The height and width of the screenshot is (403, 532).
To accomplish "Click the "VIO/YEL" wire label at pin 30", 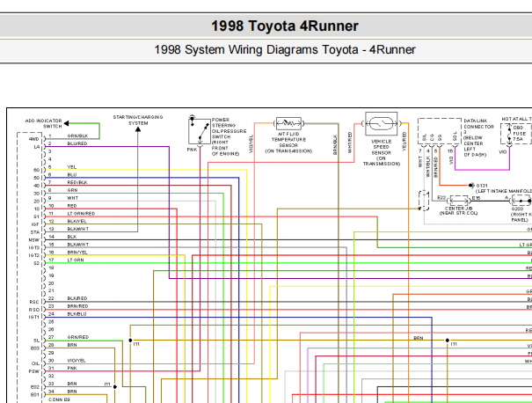I will [x=77, y=361].
